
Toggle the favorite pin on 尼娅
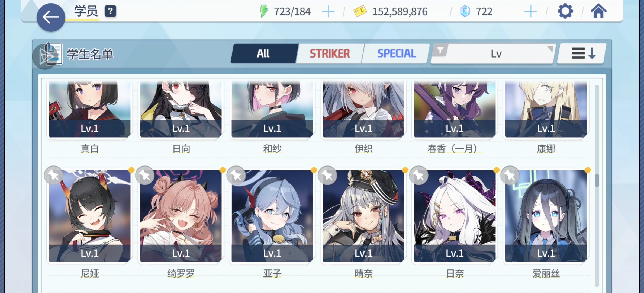click(54, 176)
